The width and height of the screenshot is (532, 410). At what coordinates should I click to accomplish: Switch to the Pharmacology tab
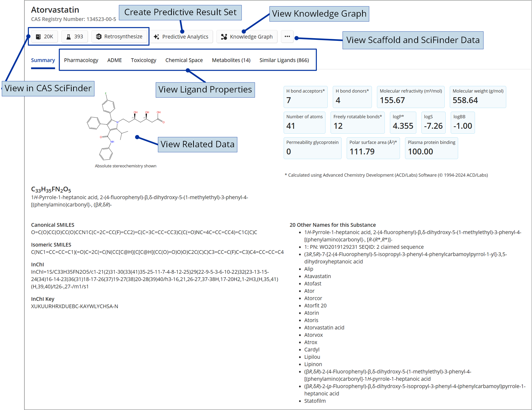pos(81,60)
